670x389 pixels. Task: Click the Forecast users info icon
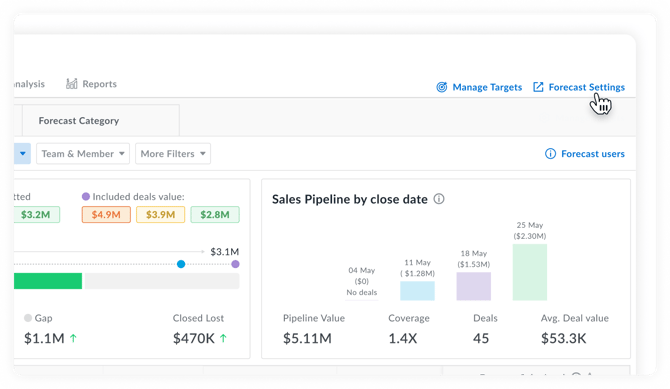tap(550, 154)
